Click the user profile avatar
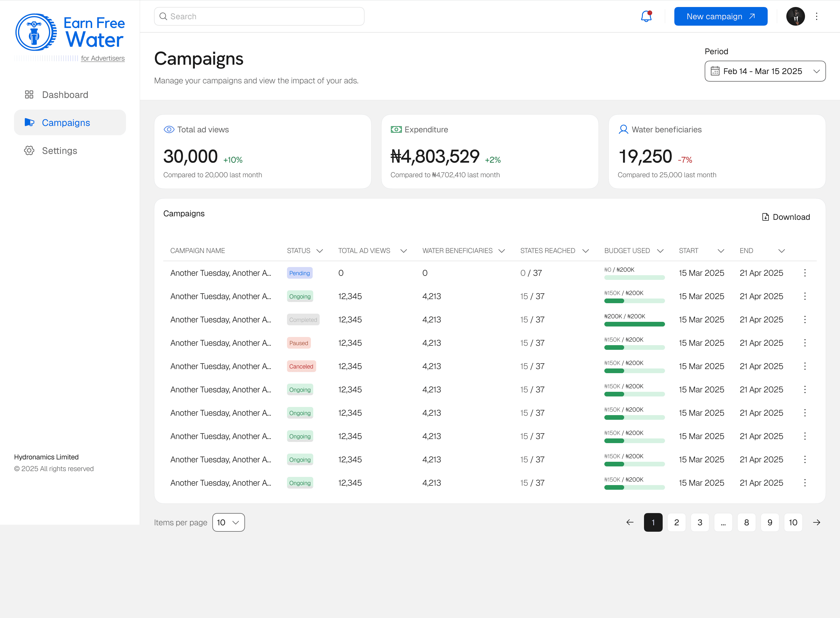840x618 pixels. (795, 16)
